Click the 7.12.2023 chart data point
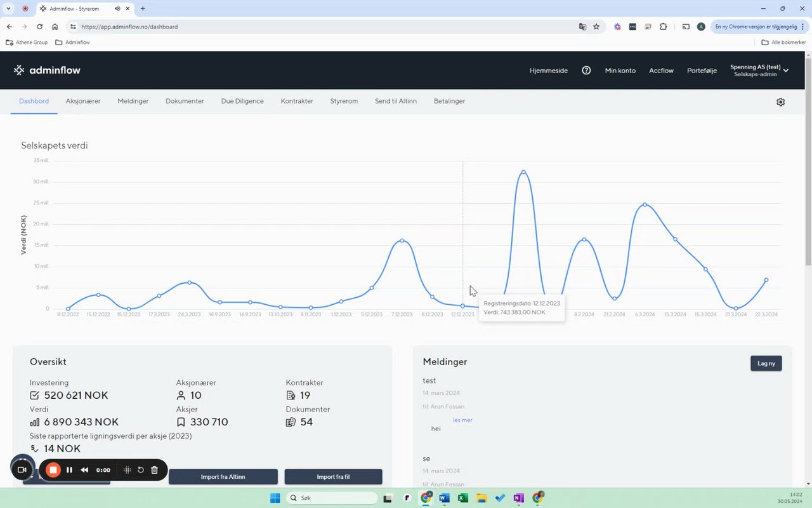 (x=402, y=241)
